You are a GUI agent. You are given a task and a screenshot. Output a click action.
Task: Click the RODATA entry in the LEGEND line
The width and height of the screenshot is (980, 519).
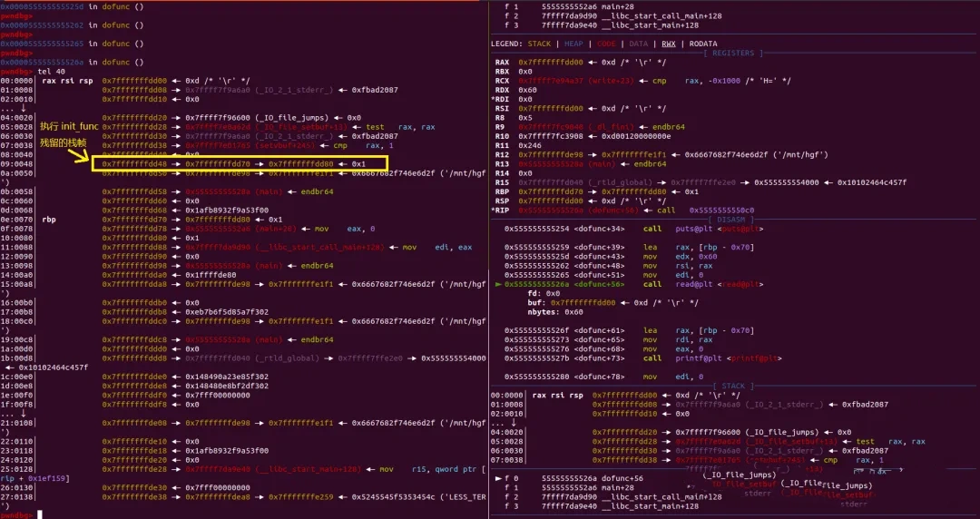703,44
